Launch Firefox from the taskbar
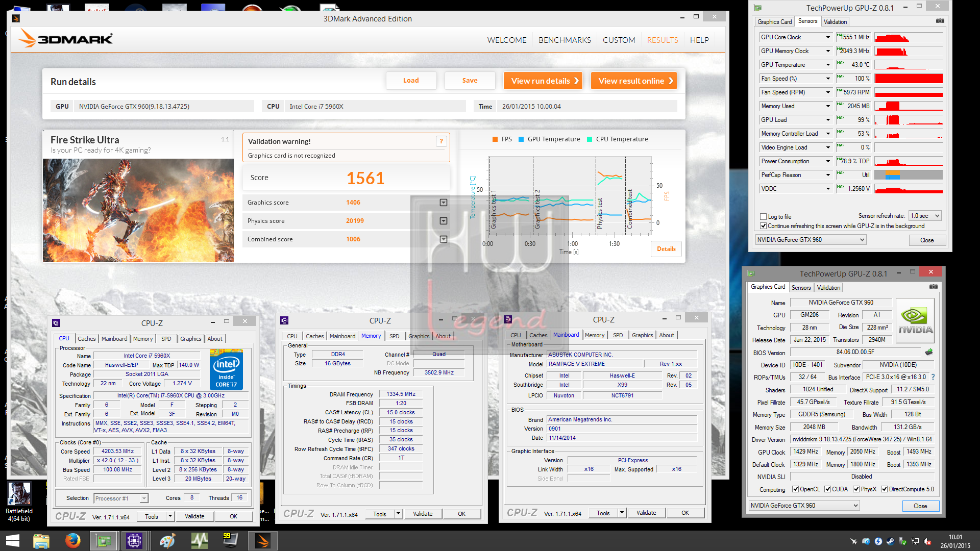This screenshot has height=551, width=980. click(x=72, y=541)
